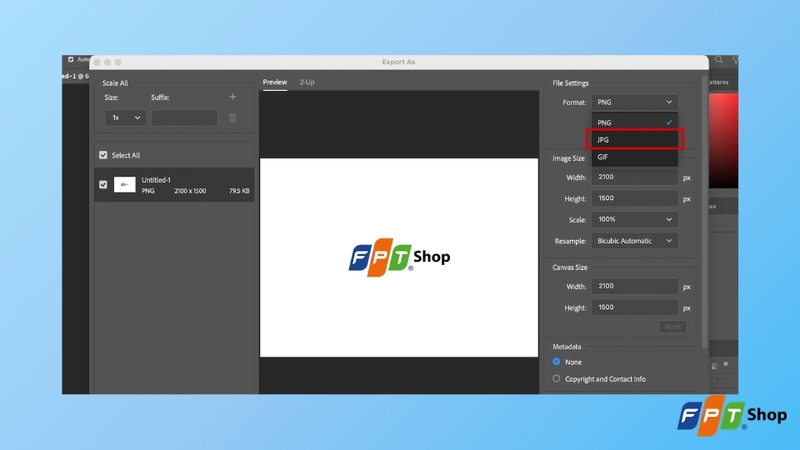Toggle the Select All checkbox

[x=103, y=155]
